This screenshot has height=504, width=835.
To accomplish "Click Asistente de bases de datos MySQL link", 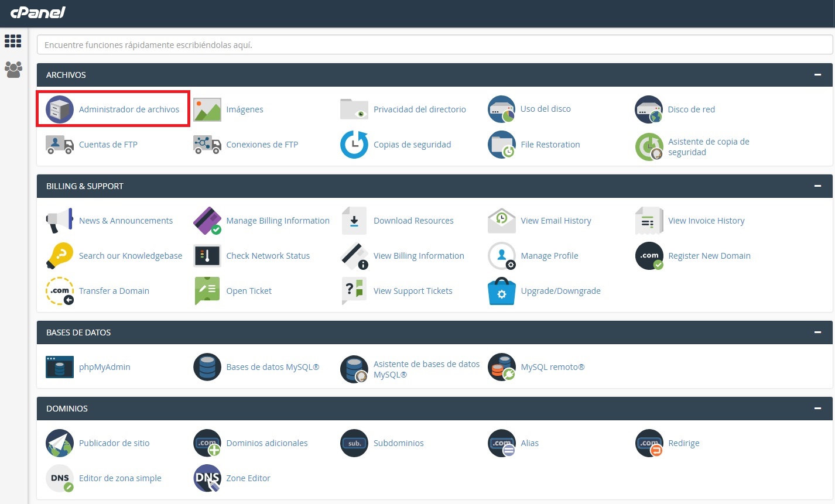I will coord(426,369).
